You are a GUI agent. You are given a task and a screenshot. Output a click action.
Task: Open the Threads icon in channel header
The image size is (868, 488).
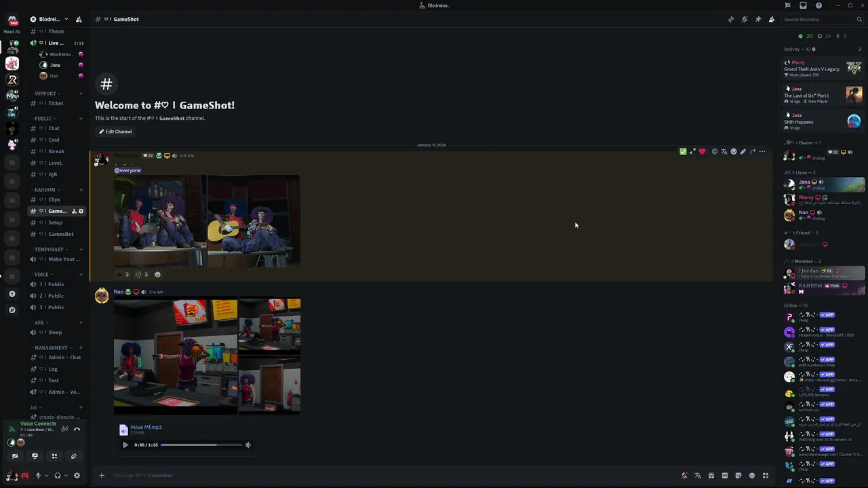tap(731, 19)
